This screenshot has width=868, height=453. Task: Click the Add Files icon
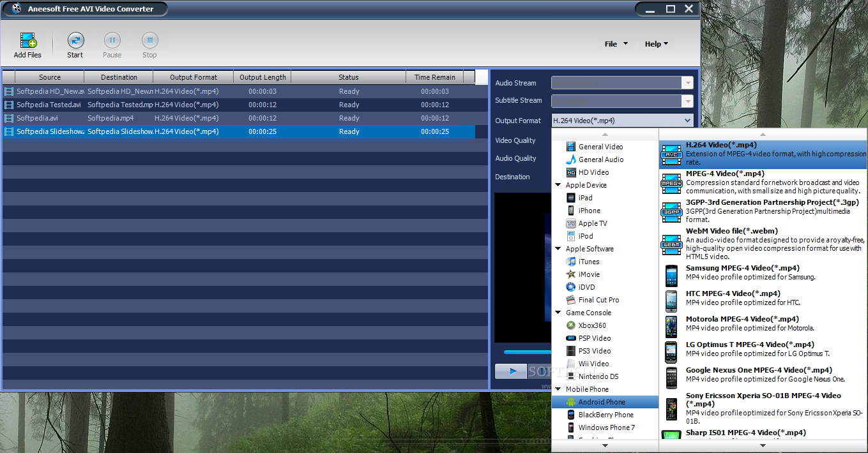pyautogui.click(x=28, y=40)
